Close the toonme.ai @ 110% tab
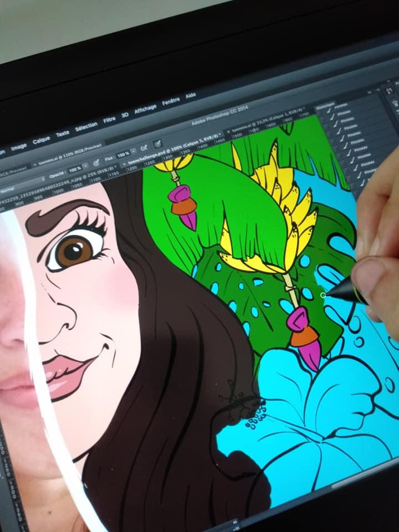399x532 pixels. click(x=35, y=164)
